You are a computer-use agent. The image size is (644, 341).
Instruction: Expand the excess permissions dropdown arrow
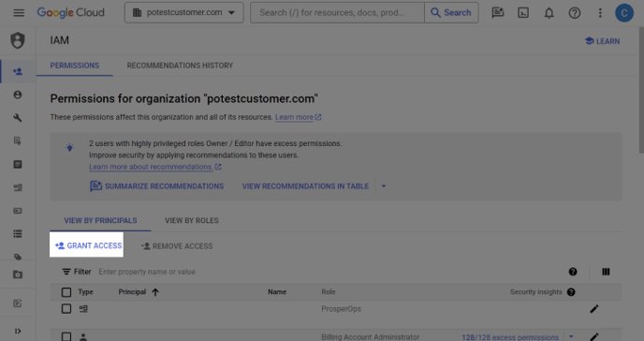pyautogui.click(x=571, y=336)
